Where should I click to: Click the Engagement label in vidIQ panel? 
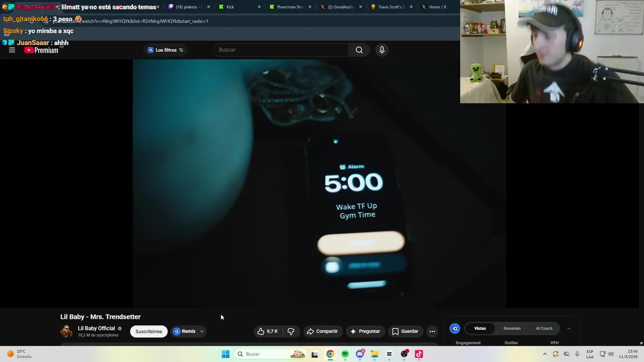coord(468,343)
